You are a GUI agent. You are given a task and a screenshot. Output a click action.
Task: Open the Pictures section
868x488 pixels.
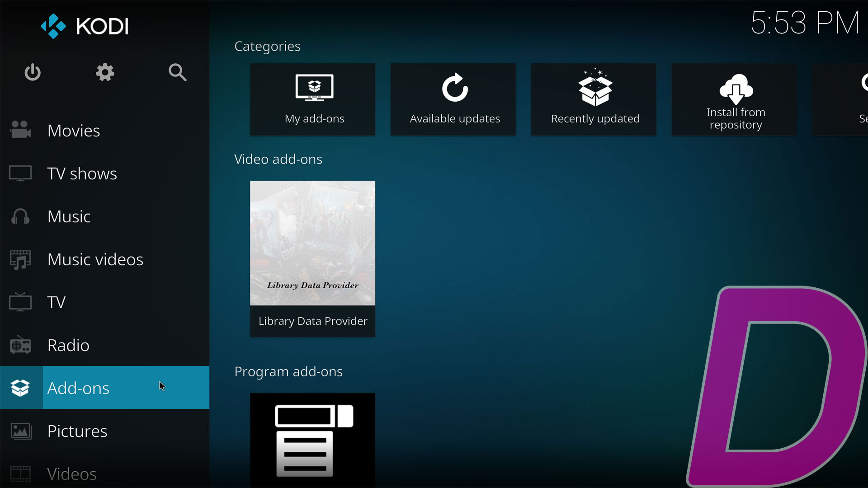[x=104, y=431]
